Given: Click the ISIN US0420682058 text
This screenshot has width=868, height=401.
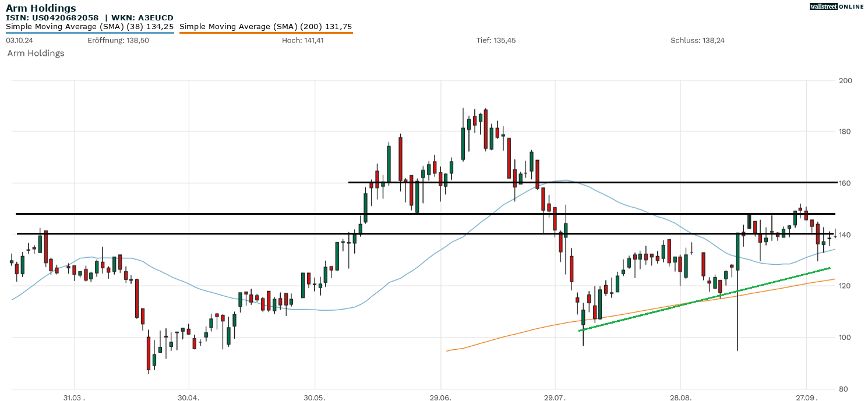Looking at the screenshot, I should click(x=52, y=18).
